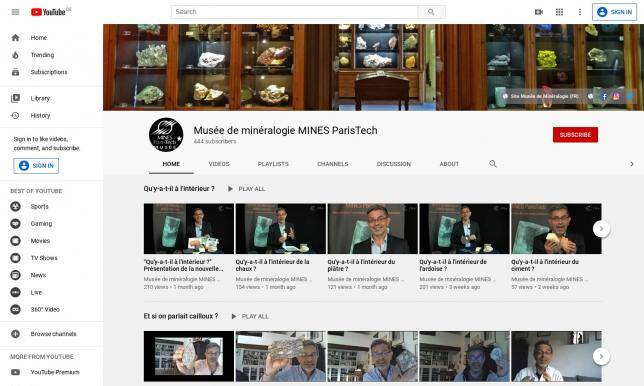644x386 pixels.
Task: Open the hamburger guide menu
Action: click(x=15, y=12)
